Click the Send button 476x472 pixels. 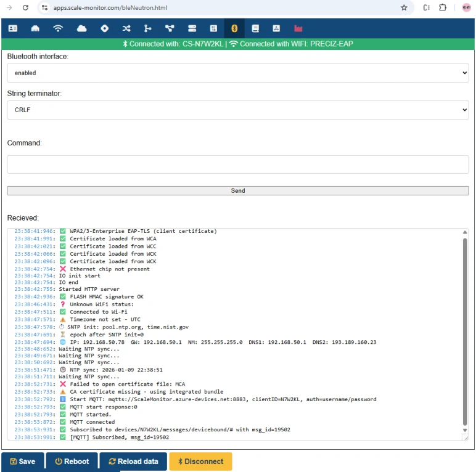[x=238, y=190]
